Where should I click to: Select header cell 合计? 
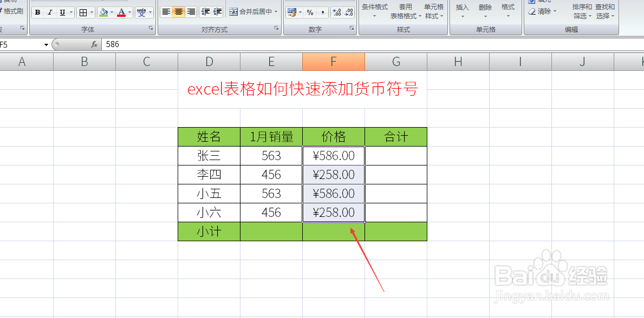(396, 137)
